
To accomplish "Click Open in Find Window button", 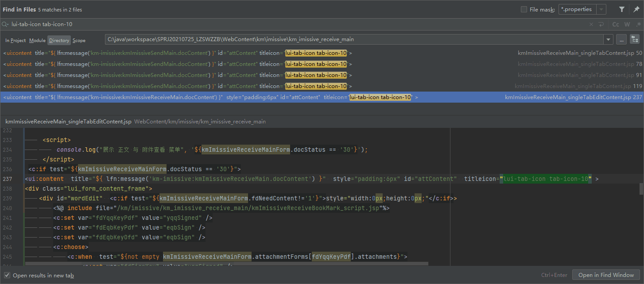I will pos(606,275).
